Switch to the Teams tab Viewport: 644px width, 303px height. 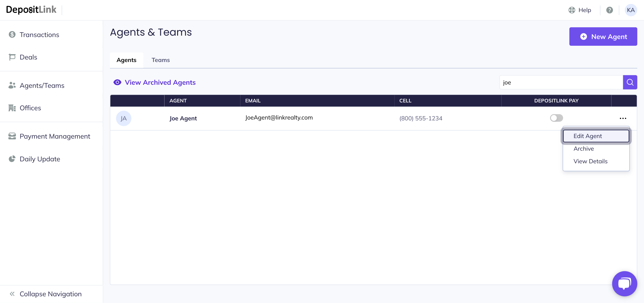pos(161,60)
